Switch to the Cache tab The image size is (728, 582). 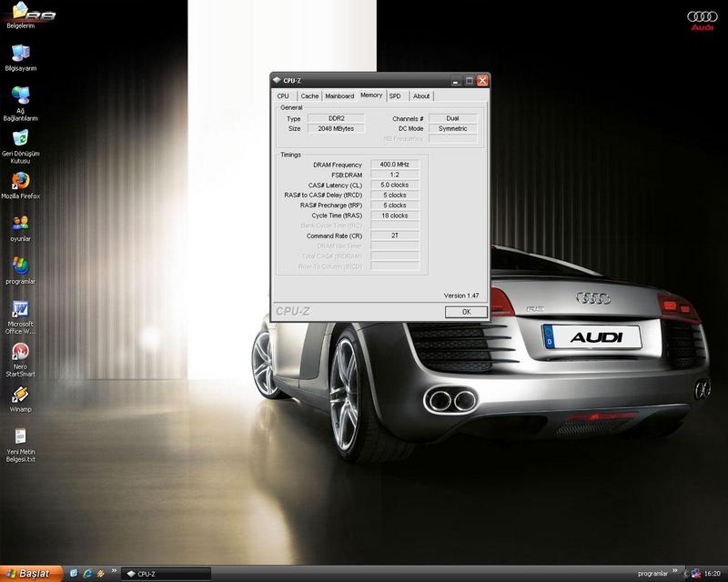click(x=309, y=96)
